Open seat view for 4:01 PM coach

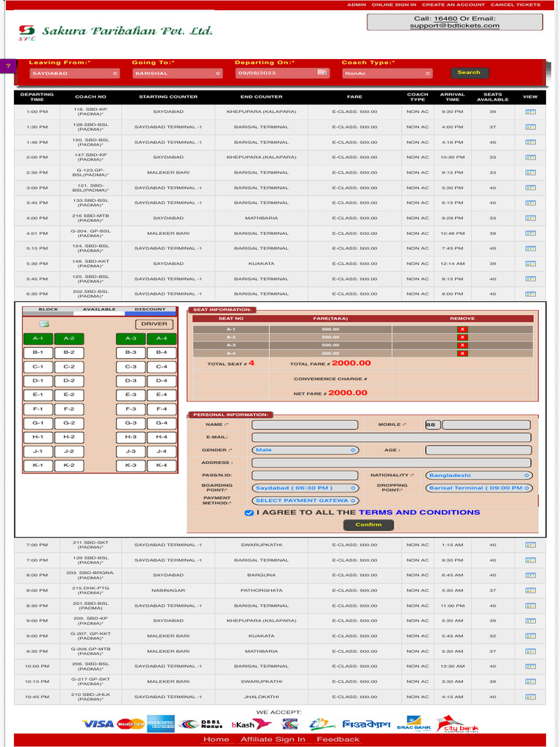click(530, 233)
